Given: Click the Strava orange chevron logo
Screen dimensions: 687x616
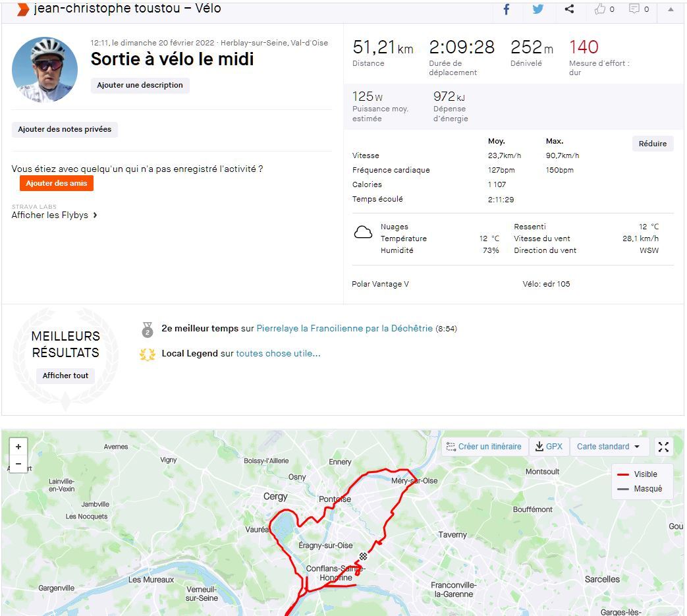Looking at the screenshot, I should 22,9.
